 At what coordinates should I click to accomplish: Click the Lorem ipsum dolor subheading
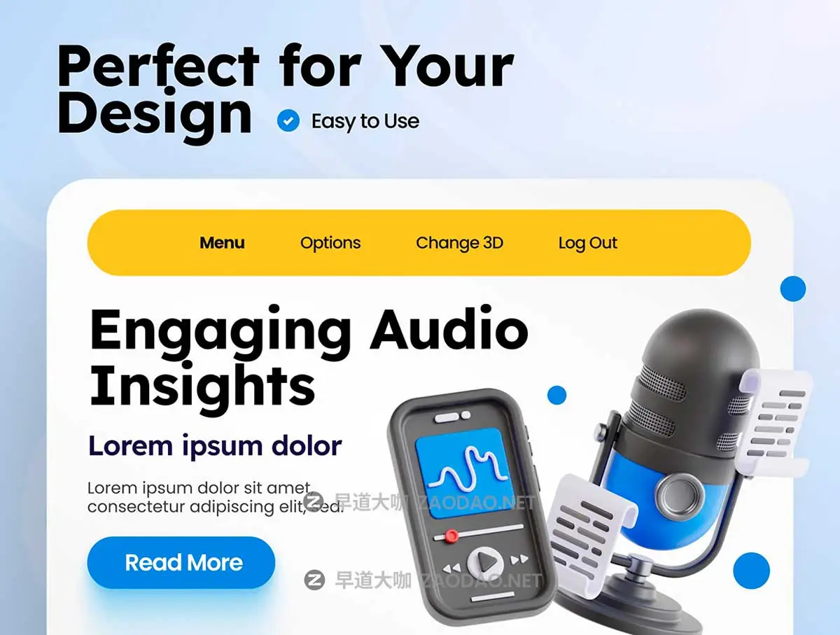pos(215,445)
